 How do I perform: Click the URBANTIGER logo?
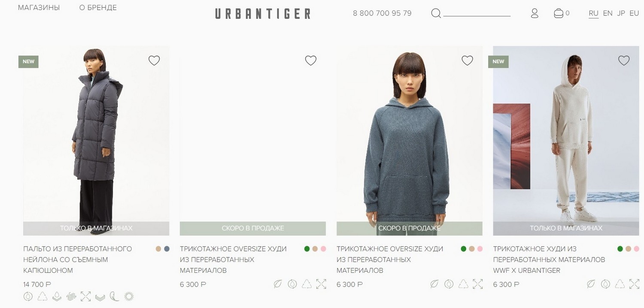point(263,14)
